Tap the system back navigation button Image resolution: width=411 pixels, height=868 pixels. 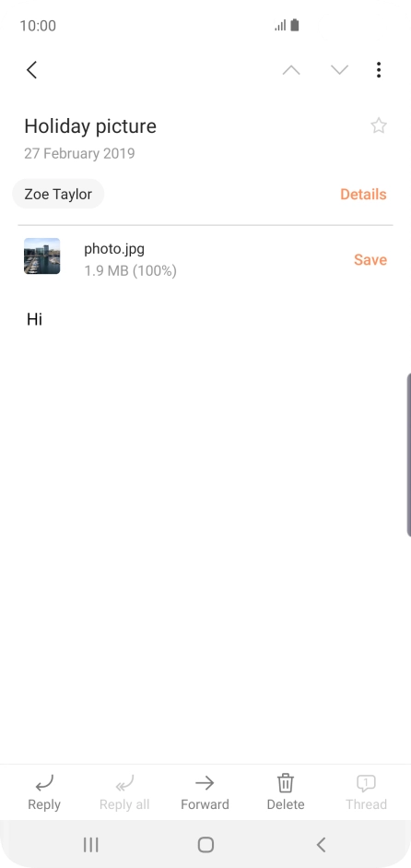[321, 844]
